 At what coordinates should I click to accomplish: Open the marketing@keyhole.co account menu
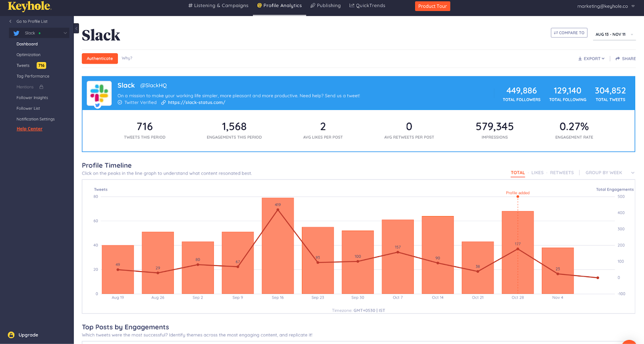point(606,6)
